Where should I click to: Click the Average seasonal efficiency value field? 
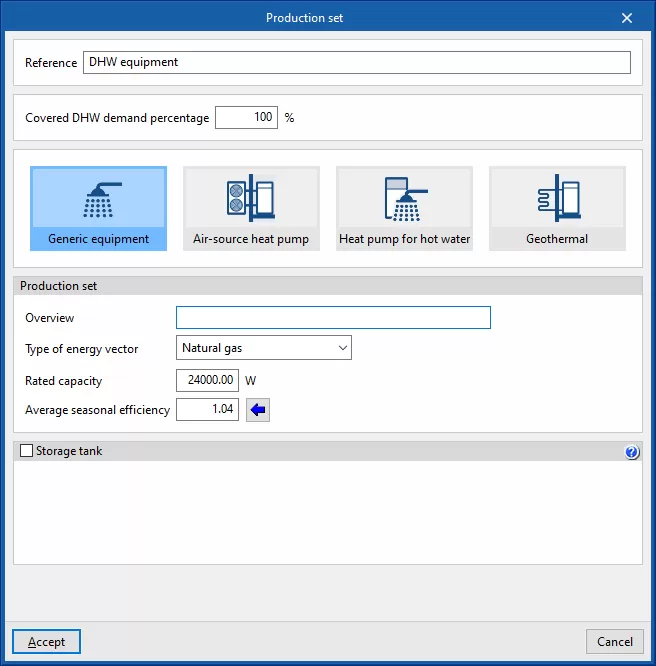coord(207,409)
